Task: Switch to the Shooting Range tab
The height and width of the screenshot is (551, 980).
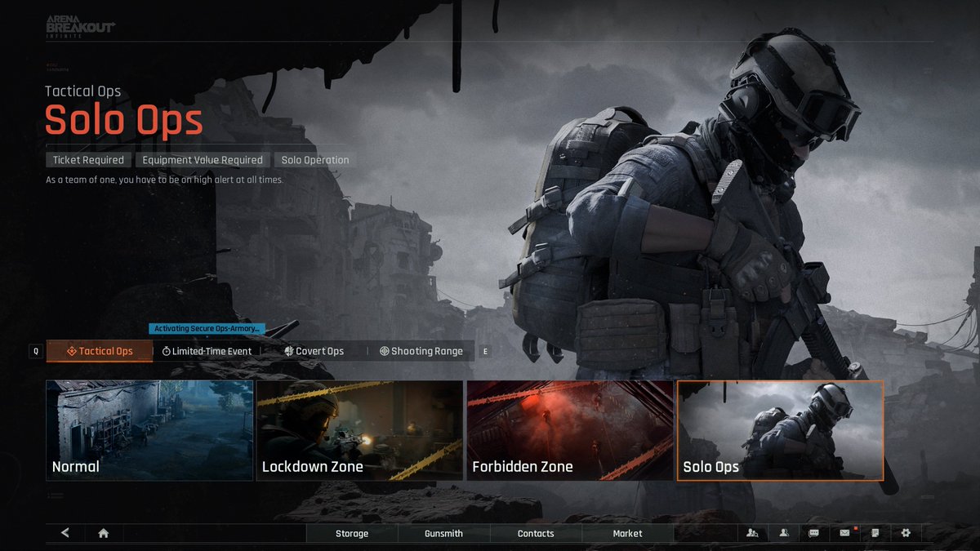Action: (421, 351)
